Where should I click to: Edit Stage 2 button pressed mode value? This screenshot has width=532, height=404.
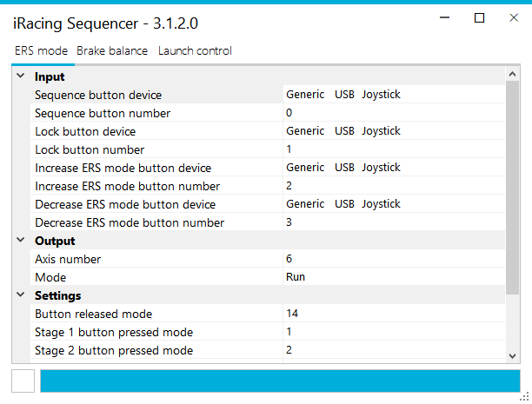point(394,350)
